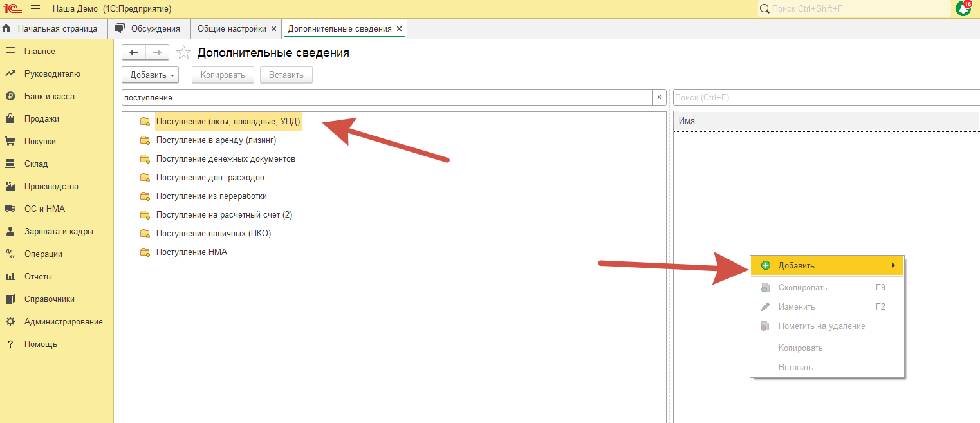The width and height of the screenshot is (980, 423).
Task: Open the hamburger main menu icon
Action: [35, 9]
